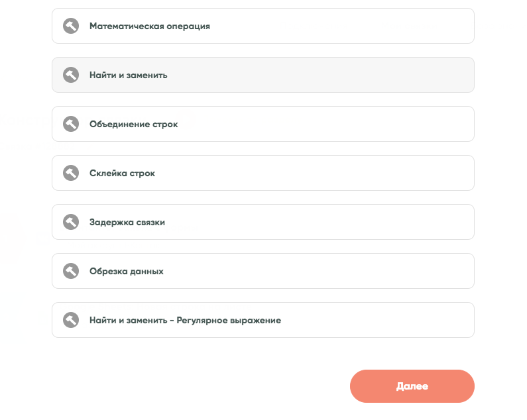This screenshot has height=420, width=527.
Task: Select the Задержка связки label
Action: (127, 223)
